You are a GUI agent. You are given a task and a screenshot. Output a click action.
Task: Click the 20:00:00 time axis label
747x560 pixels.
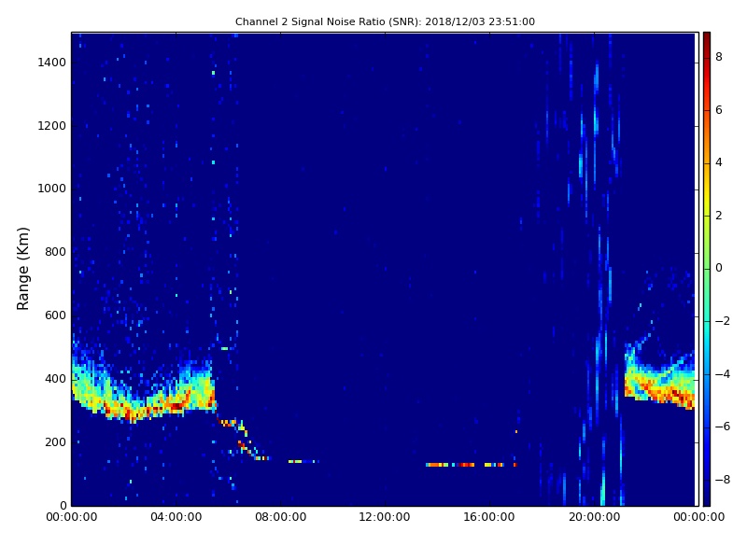click(594, 517)
